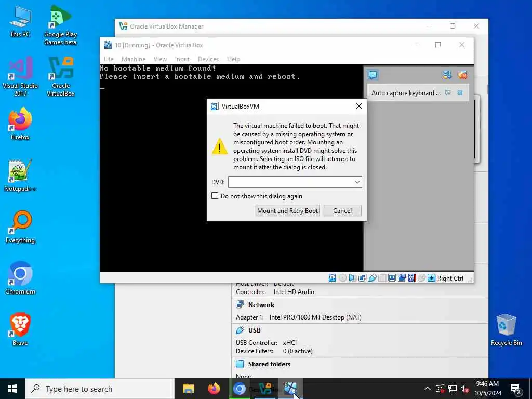Click 'Intel PRO/1000 MT Desktop (NAT)' adapter text
532x399 pixels.
[x=315, y=317]
